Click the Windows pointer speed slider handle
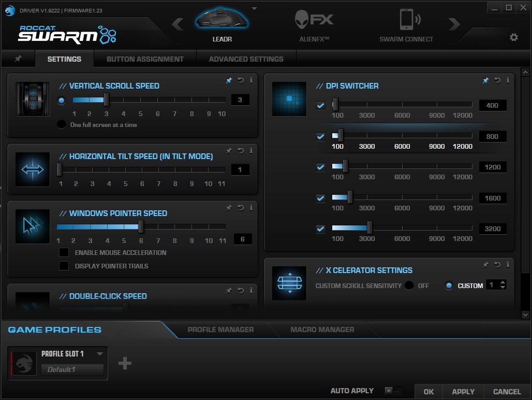Screen dimensions: 532x400 click(141, 226)
